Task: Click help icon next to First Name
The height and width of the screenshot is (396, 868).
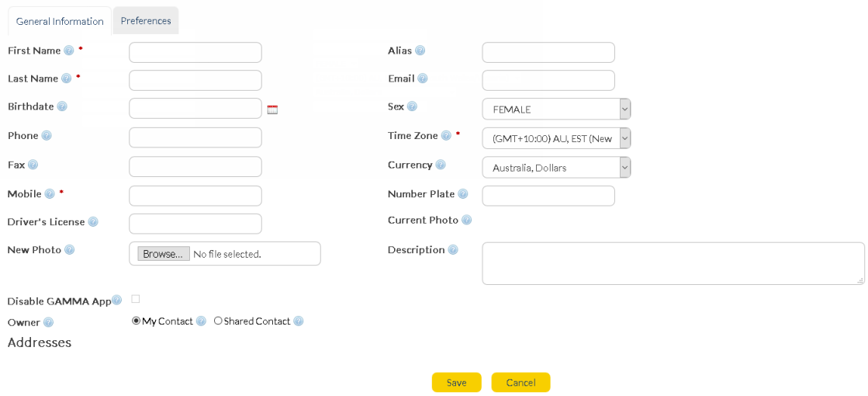Action: (69, 50)
